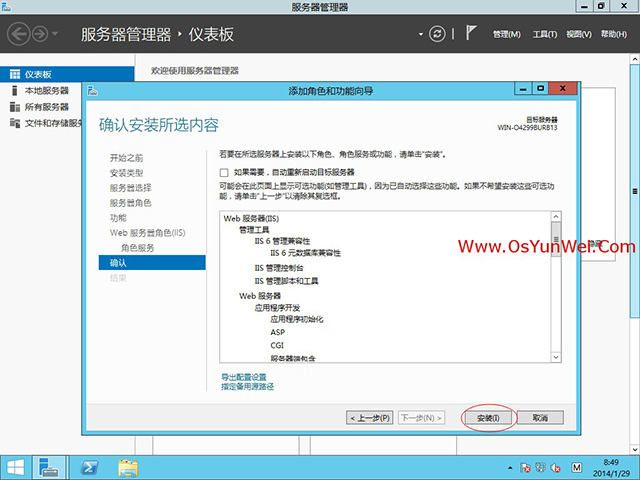Click the wizard dialog title bar icon
Image resolution: width=640 pixels, height=480 pixels.
pos(93,91)
